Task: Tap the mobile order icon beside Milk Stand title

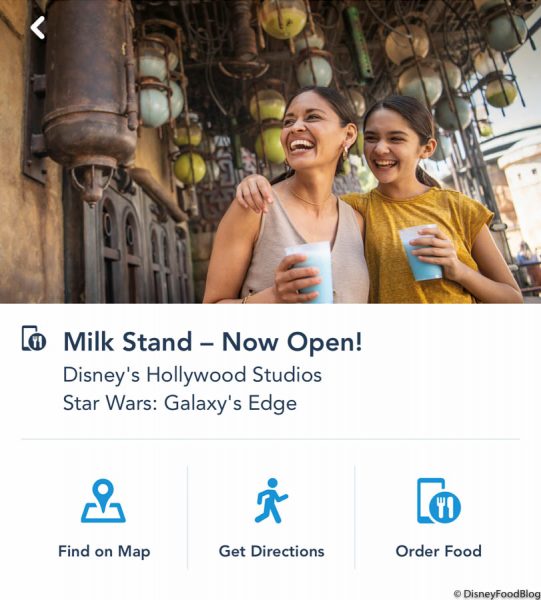Action: 34,339
